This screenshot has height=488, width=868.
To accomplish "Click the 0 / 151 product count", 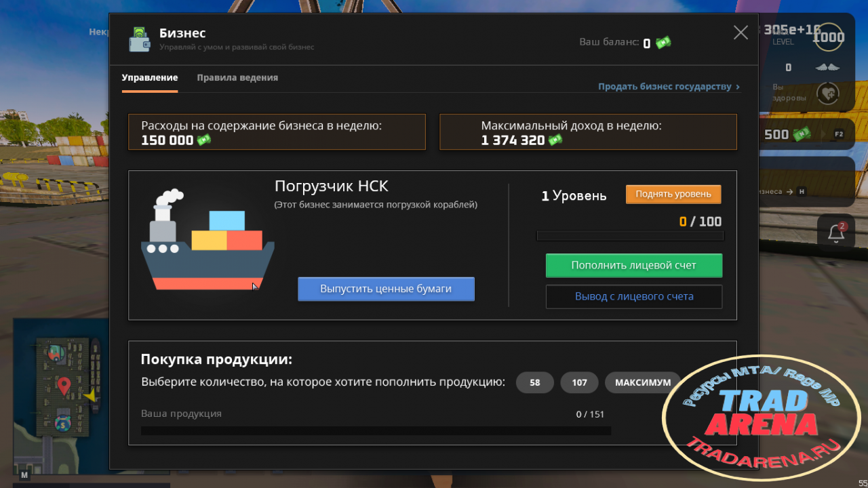I will (x=590, y=414).
